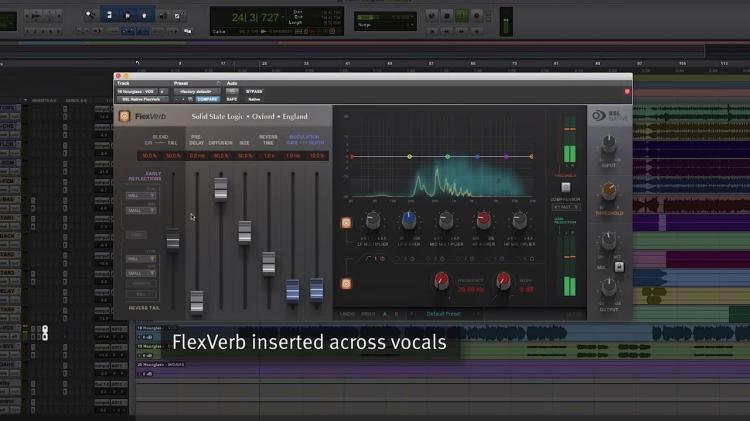Click the Output level knob
The image size is (750, 421).
(609, 287)
